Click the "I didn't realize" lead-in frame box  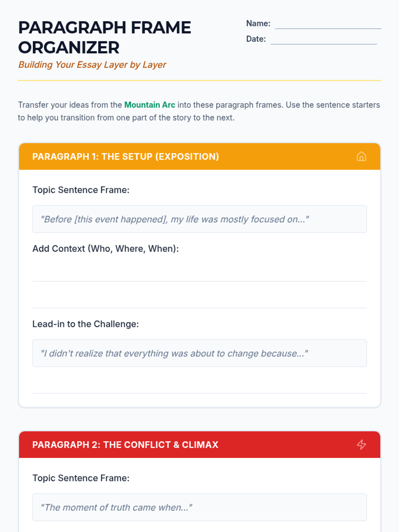click(199, 353)
